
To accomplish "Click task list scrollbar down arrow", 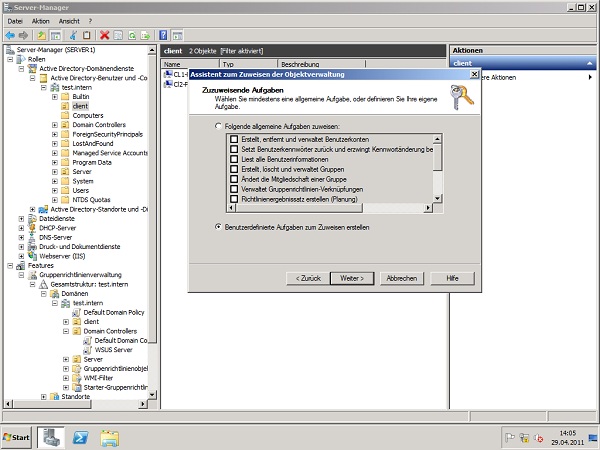I will coord(437,198).
